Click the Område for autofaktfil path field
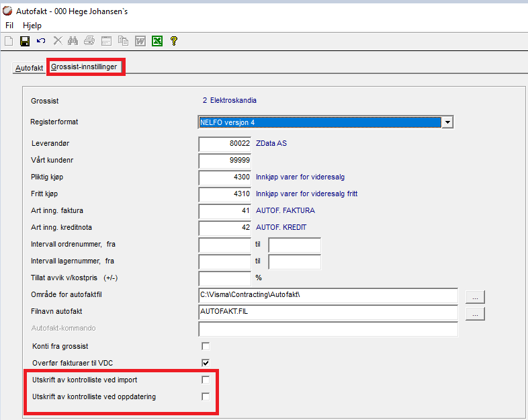 (x=328, y=295)
